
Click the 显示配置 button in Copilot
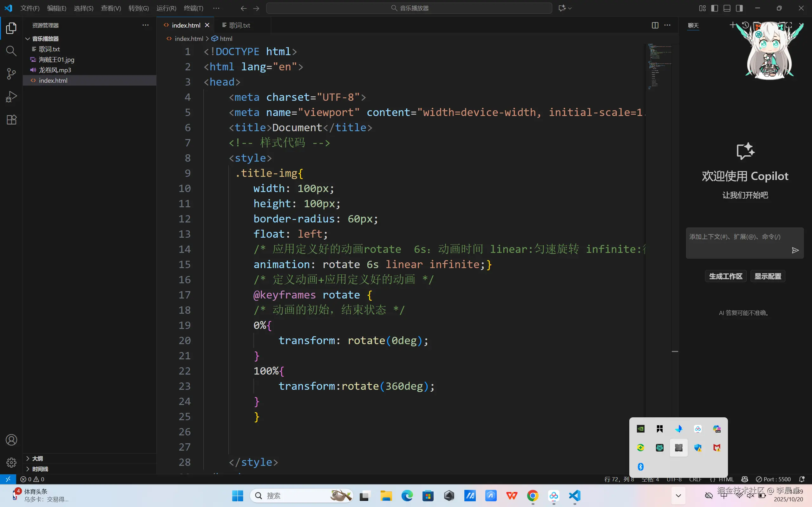[x=768, y=276]
